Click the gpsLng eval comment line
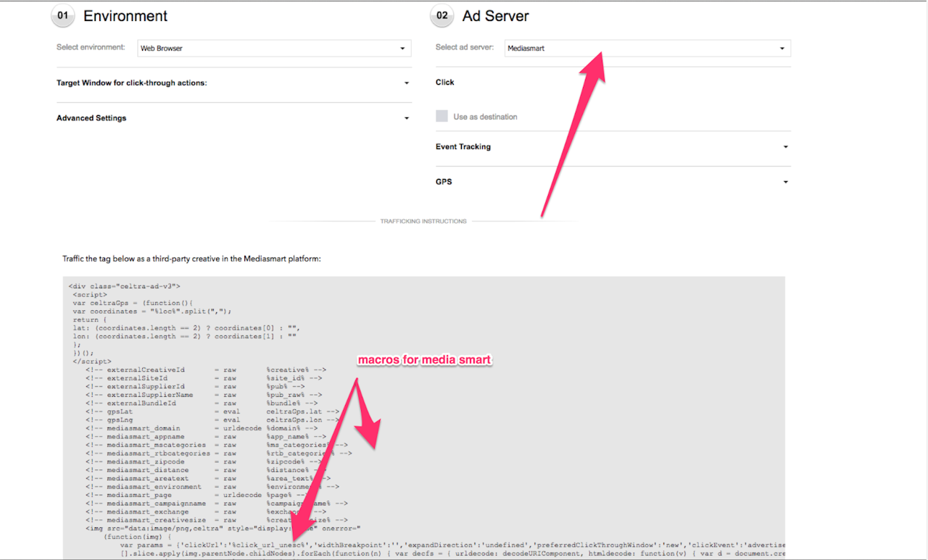Viewport: 928px width, 560px height. click(212, 420)
